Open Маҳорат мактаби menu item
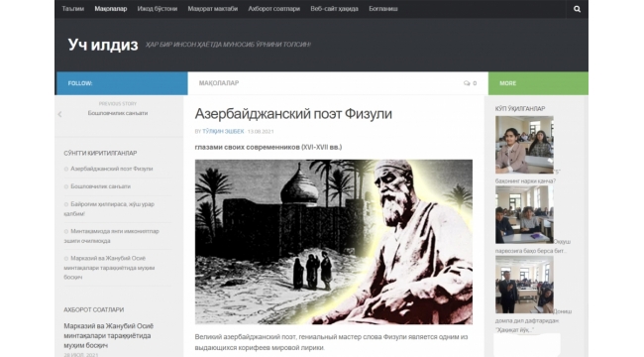Screen dimensions: 644x357 (213, 9)
